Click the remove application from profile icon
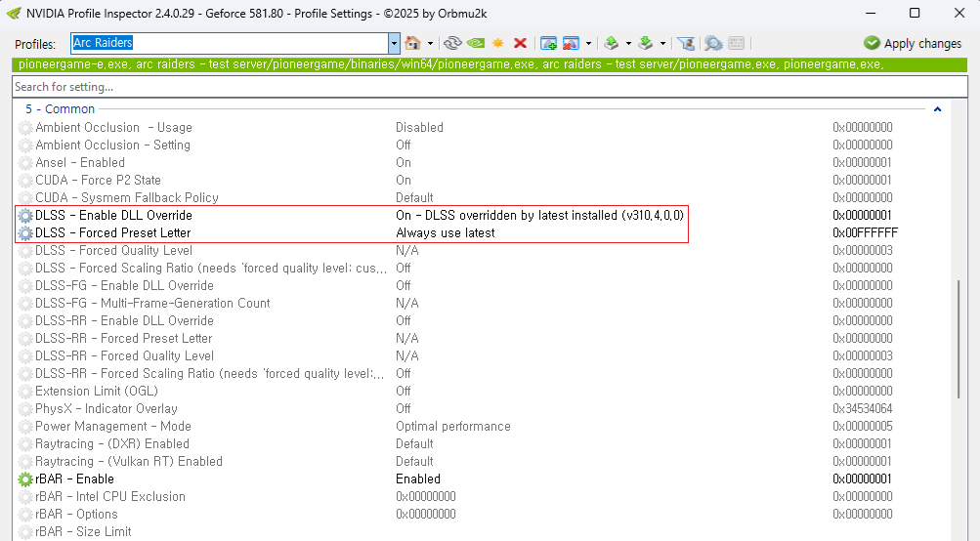 point(571,43)
